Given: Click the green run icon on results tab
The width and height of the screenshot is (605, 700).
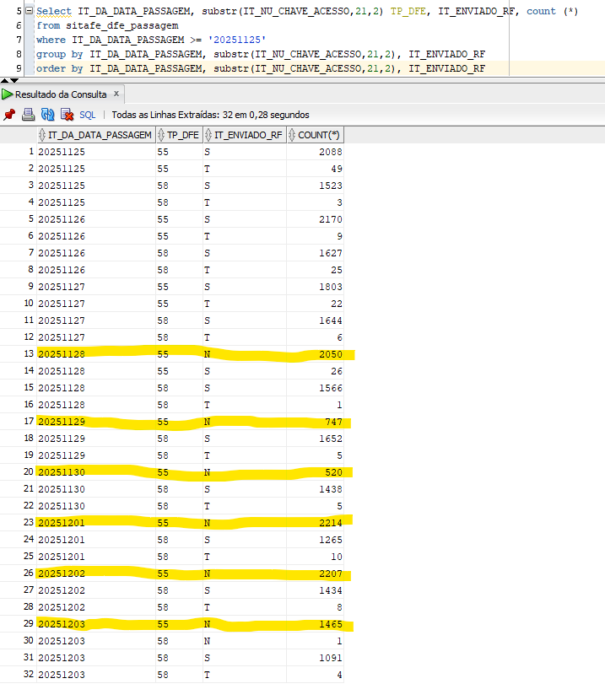Looking at the screenshot, I should 8,94.
